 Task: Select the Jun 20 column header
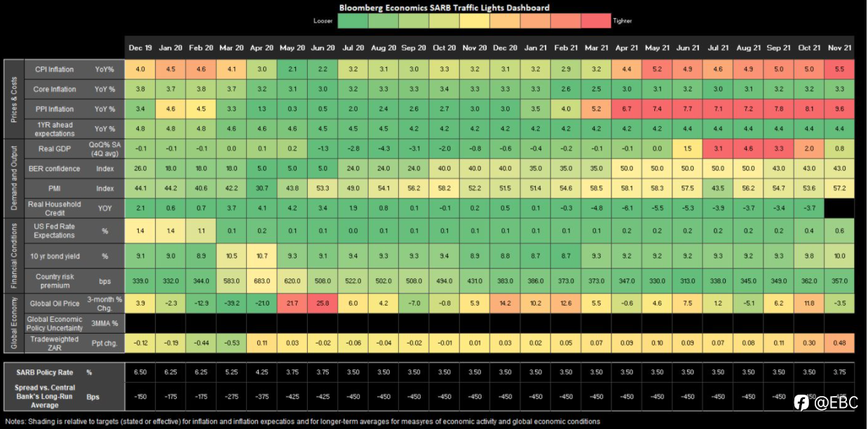323,48
